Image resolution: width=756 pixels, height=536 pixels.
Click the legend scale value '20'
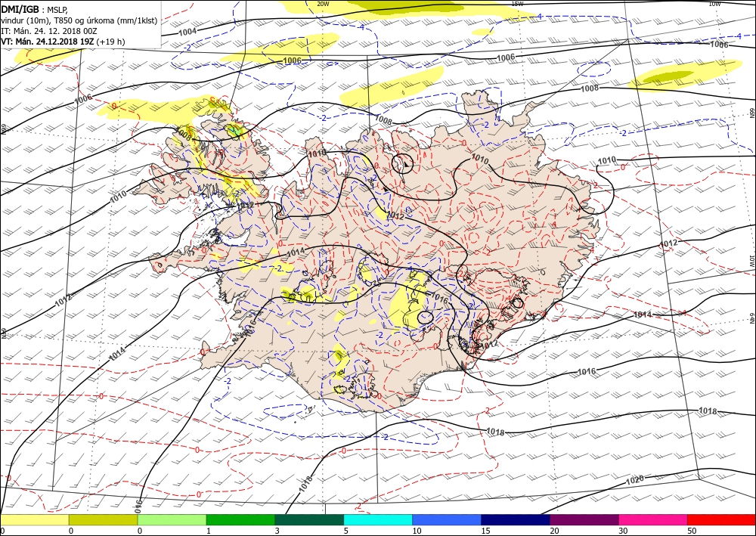(554, 531)
